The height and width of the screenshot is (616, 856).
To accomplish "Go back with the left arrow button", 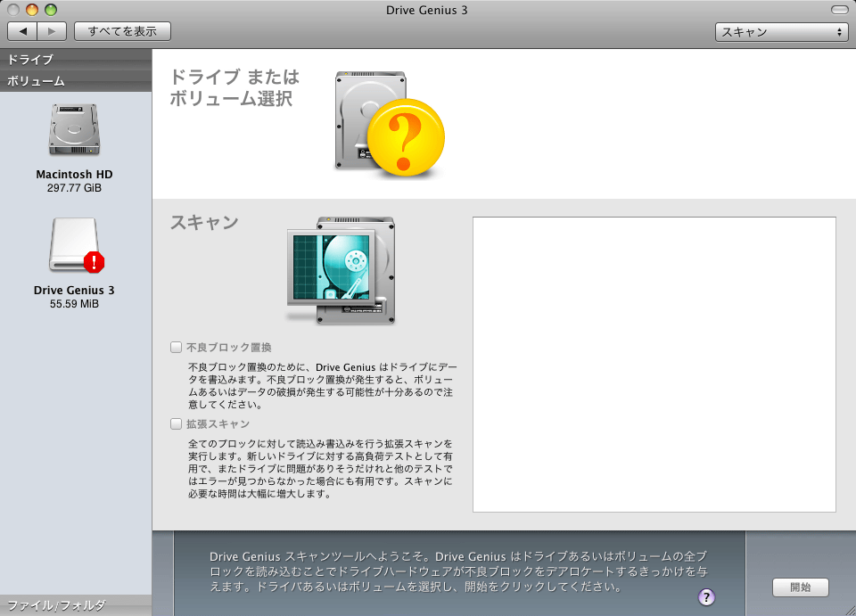I will click(22, 31).
